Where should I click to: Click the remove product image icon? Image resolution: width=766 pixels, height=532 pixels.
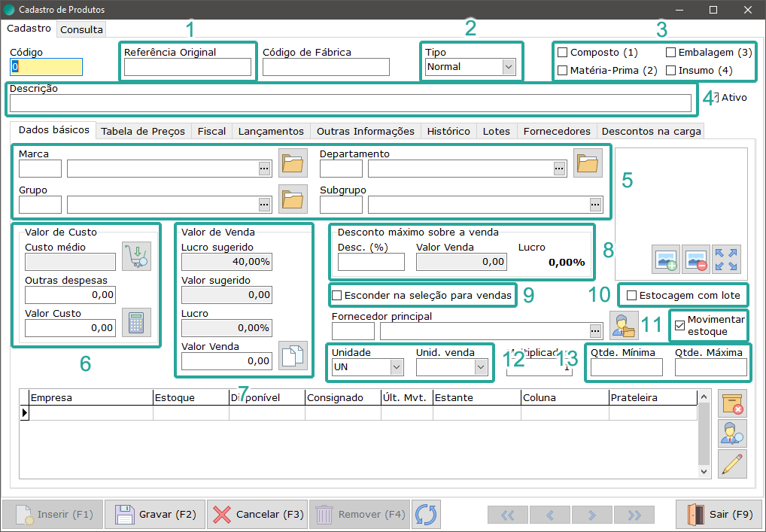pos(696,259)
